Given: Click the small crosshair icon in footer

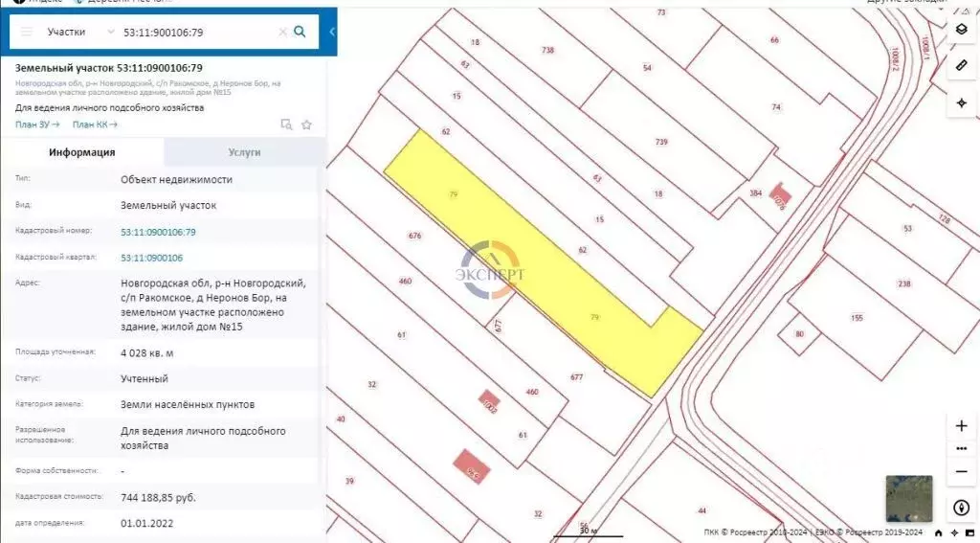Looking at the screenshot, I should point(954,533).
